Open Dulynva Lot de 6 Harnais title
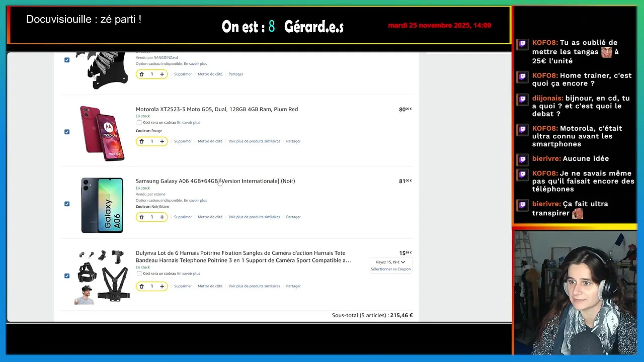644x362 pixels. (x=244, y=256)
